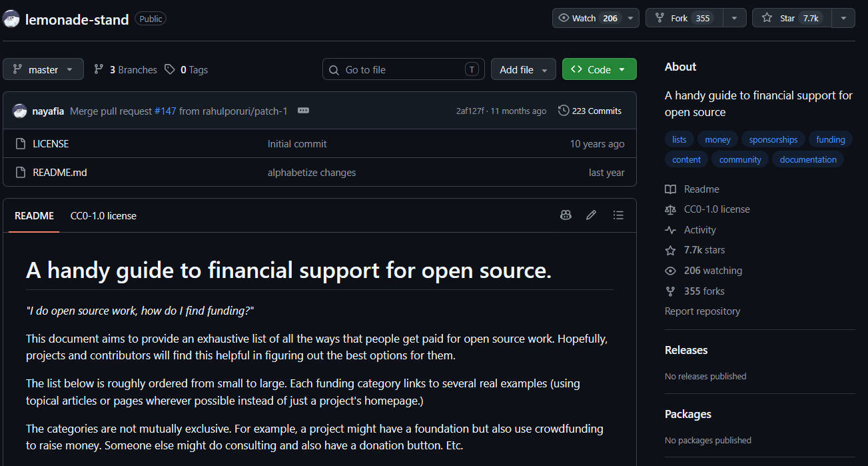Focus the Go to file search field
The height and width of the screenshot is (466, 868).
(x=404, y=69)
